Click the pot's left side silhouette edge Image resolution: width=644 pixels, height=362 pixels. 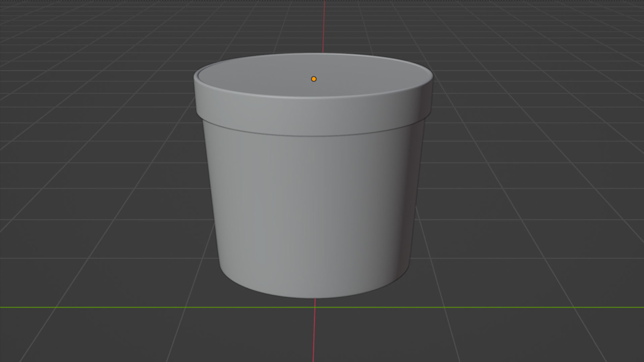[x=212, y=201]
